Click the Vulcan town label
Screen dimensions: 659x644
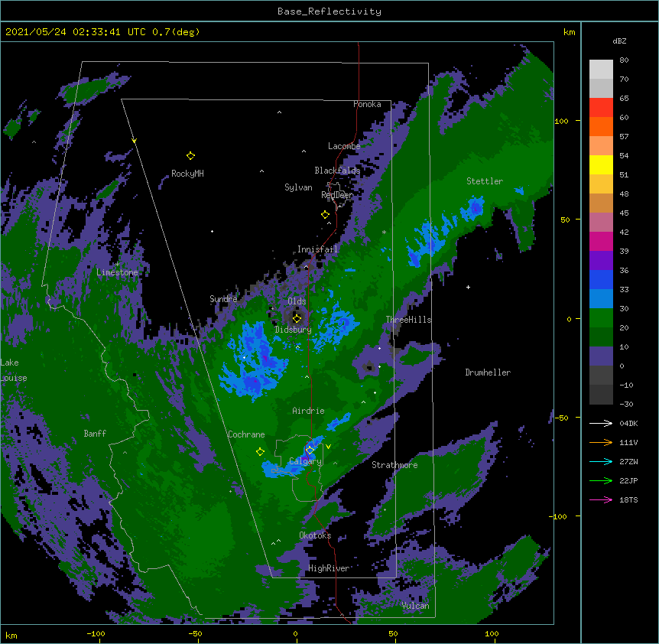coord(415,606)
